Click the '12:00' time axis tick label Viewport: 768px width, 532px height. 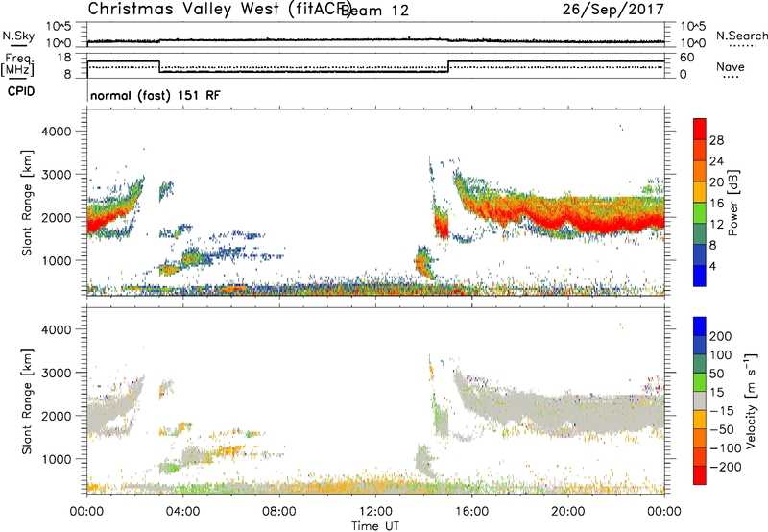coord(375,512)
